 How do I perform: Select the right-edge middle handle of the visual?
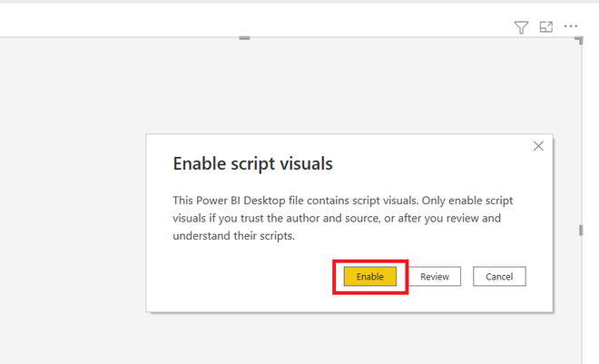(581, 231)
